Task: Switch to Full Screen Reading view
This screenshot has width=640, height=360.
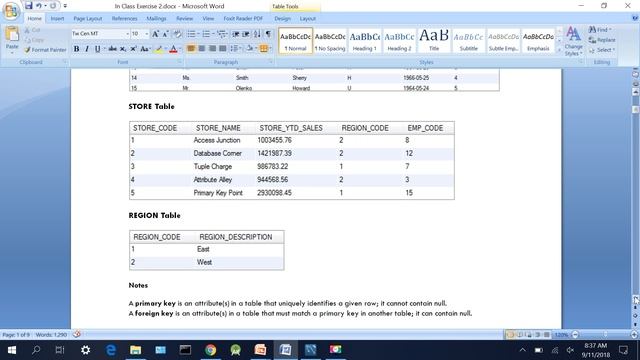Action: click(x=520, y=335)
